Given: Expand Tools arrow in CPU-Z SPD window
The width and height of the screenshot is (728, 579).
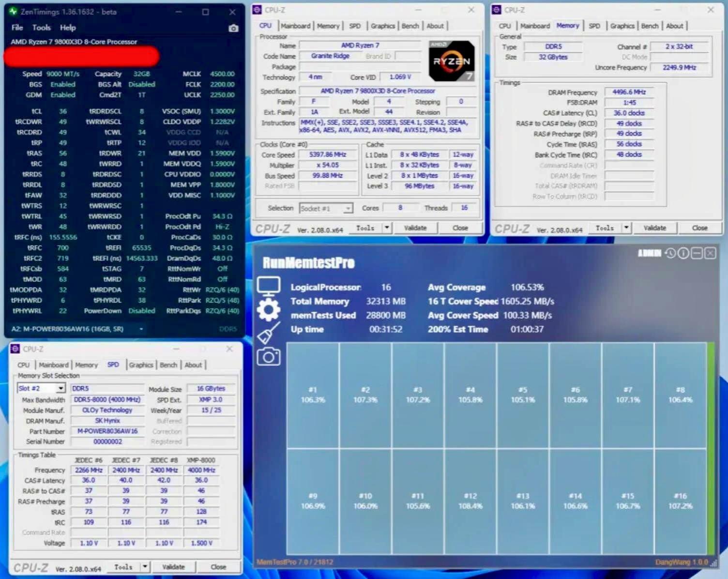Looking at the screenshot, I should 145,567.
